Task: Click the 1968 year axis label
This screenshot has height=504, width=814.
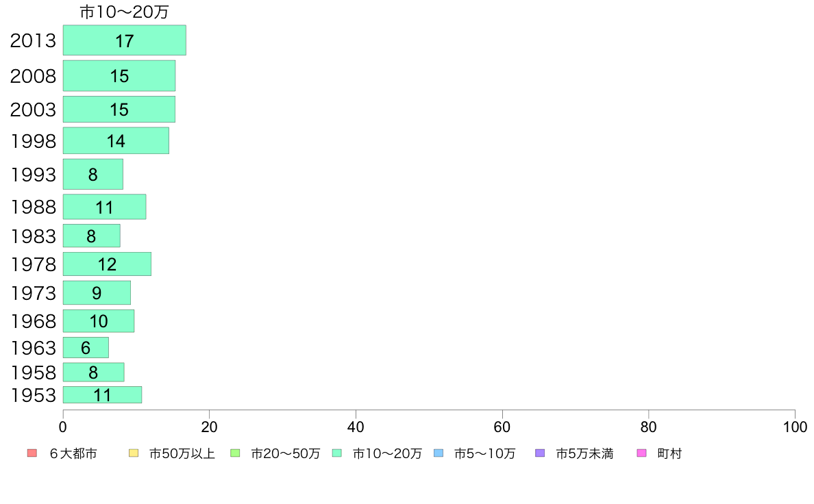Action: pos(33,321)
